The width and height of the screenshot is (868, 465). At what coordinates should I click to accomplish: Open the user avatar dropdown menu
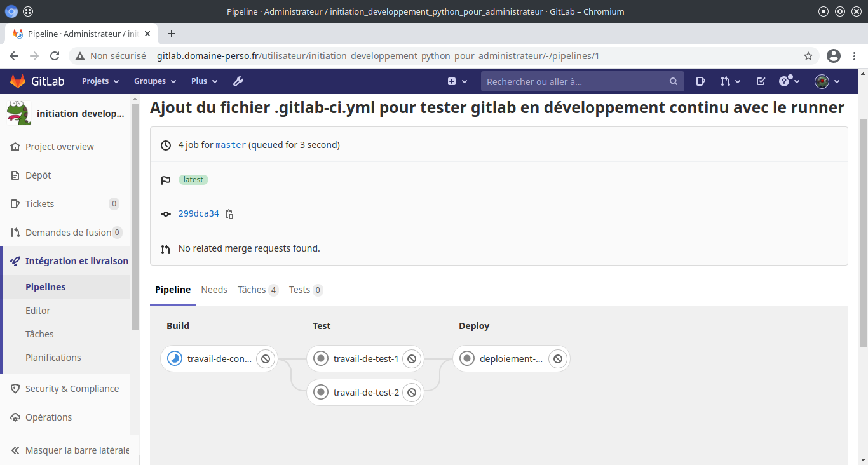(827, 81)
